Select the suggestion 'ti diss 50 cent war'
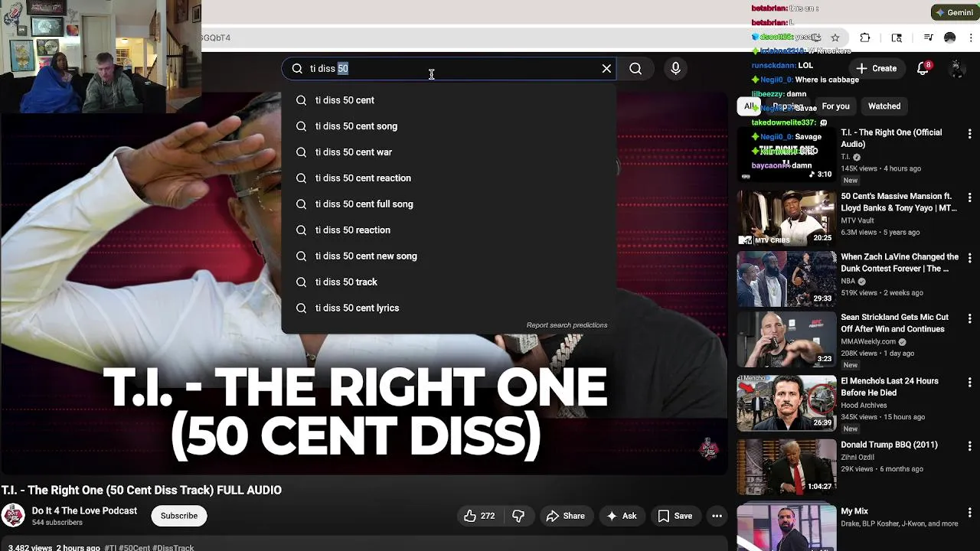The height and width of the screenshot is (551, 980). point(448,152)
